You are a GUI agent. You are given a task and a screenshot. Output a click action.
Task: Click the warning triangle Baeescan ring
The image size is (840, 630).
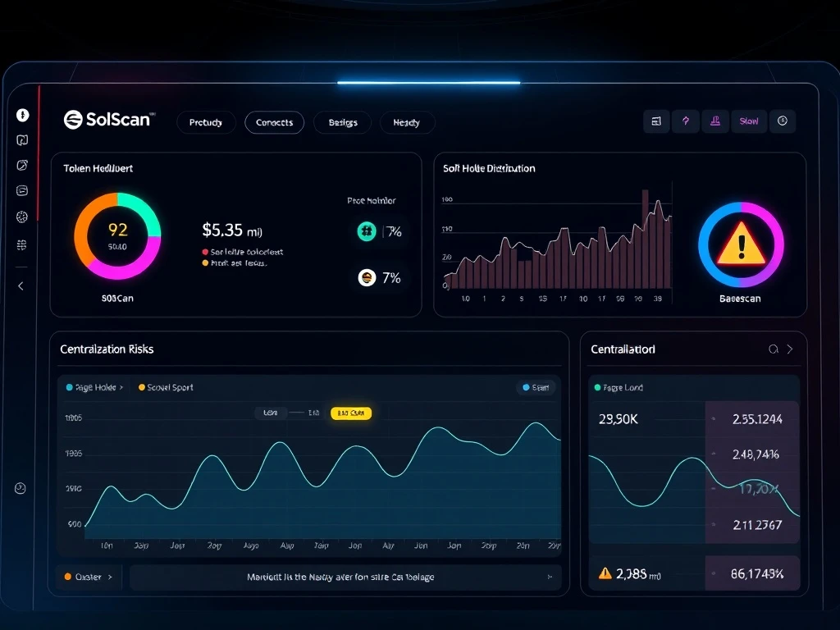click(741, 244)
